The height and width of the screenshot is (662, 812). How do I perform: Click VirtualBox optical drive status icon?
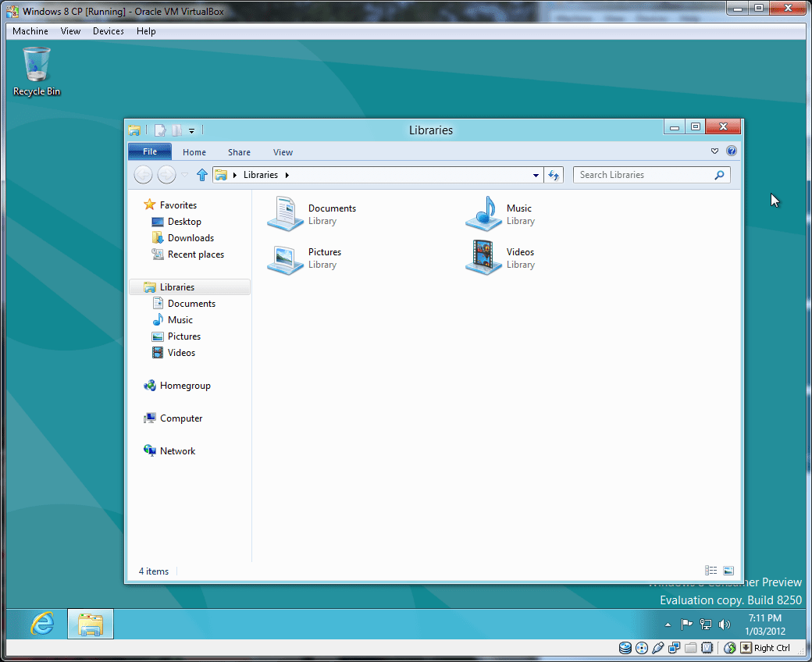point(642,647)
